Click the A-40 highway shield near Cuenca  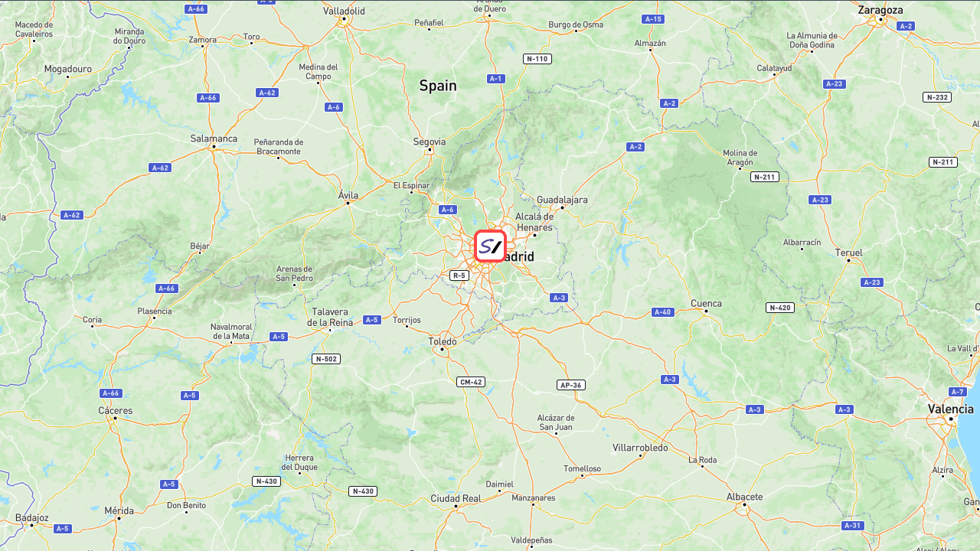662,312
